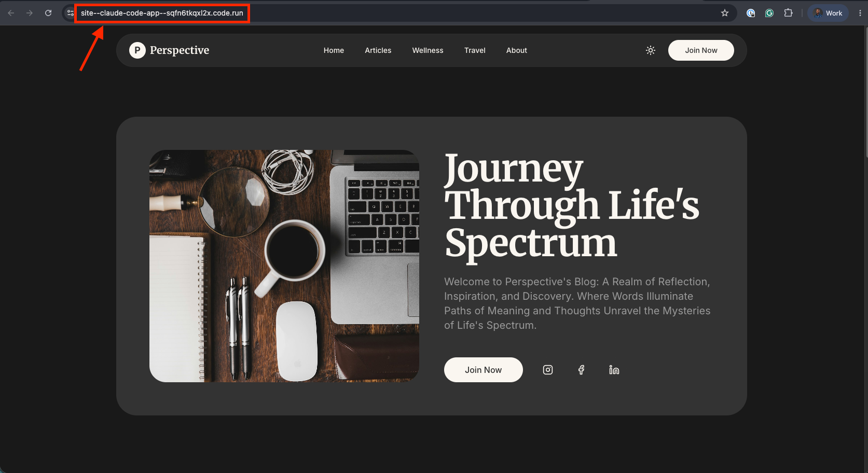The height and width of the screenshot is (473, 868).
Task: Go back using the browser back arrow
Action: tap(11, 13)
